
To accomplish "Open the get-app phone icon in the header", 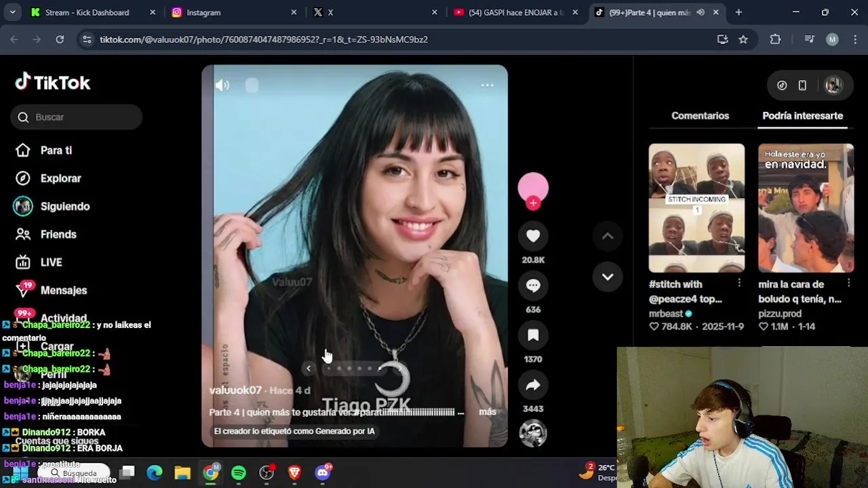I will pos(802,85).
